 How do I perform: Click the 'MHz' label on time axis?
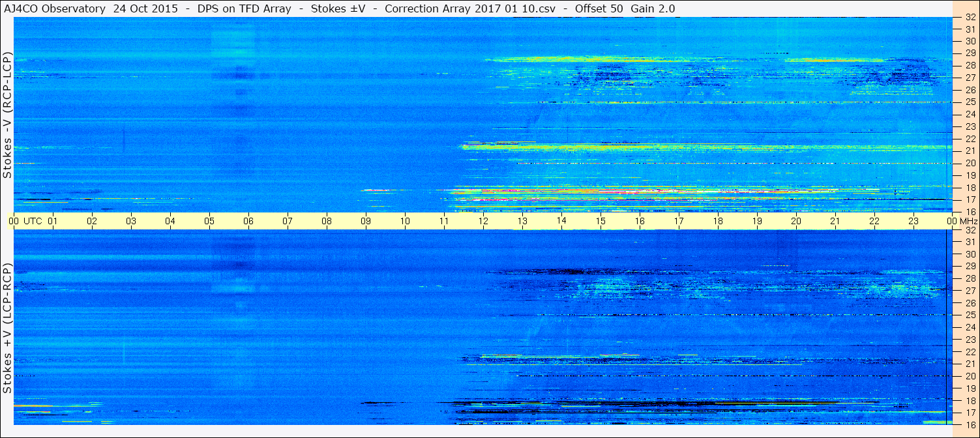pyautogui.click(x=968, y=221)
